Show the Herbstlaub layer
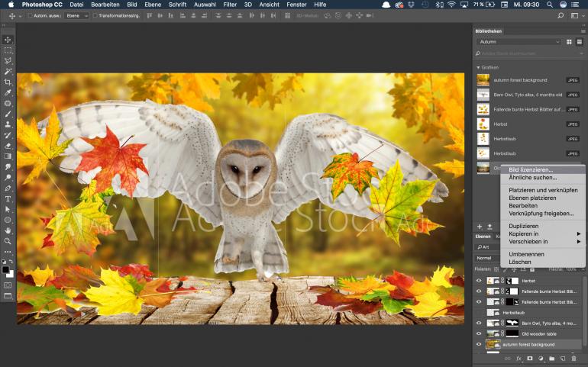The image size is (588, 367). point(479,312)
